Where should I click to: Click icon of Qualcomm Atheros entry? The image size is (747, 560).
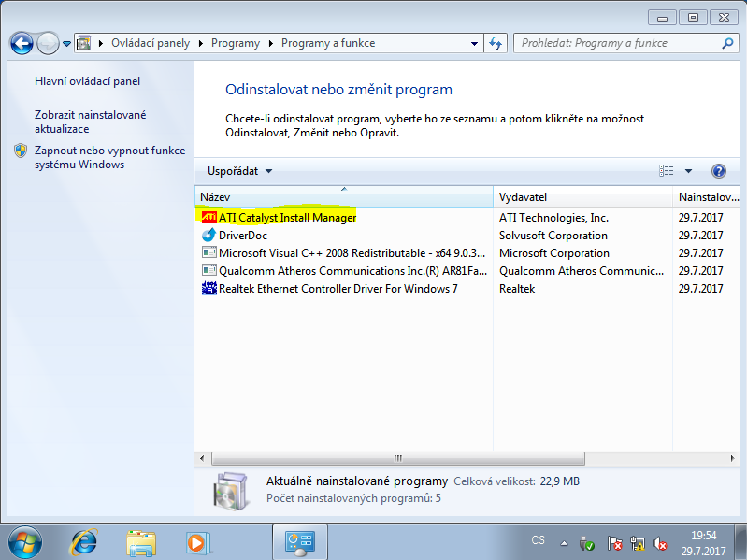[208, 270]
